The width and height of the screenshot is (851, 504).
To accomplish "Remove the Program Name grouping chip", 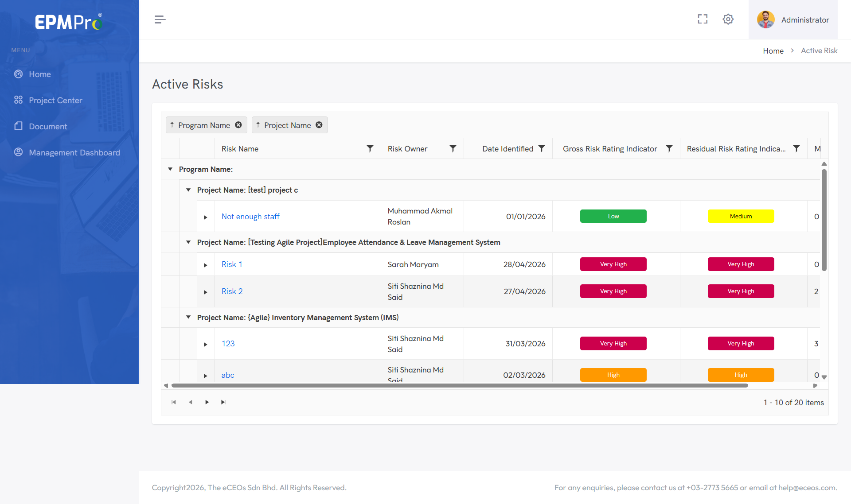I will pos(238,125).
